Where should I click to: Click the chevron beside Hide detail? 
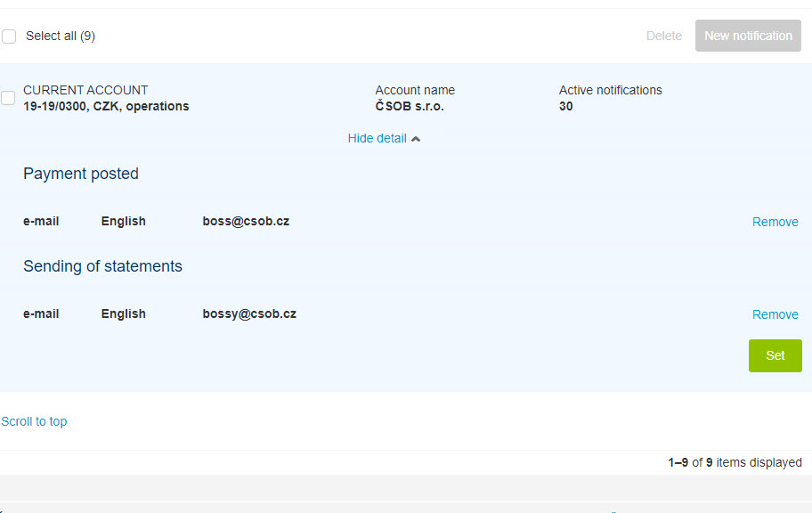(x=415, y=139)
